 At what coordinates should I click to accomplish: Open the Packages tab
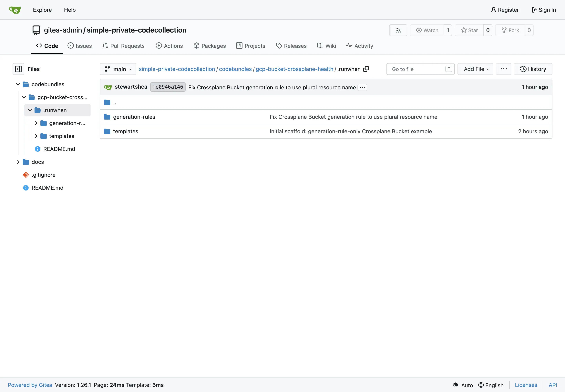coord(210,46)
